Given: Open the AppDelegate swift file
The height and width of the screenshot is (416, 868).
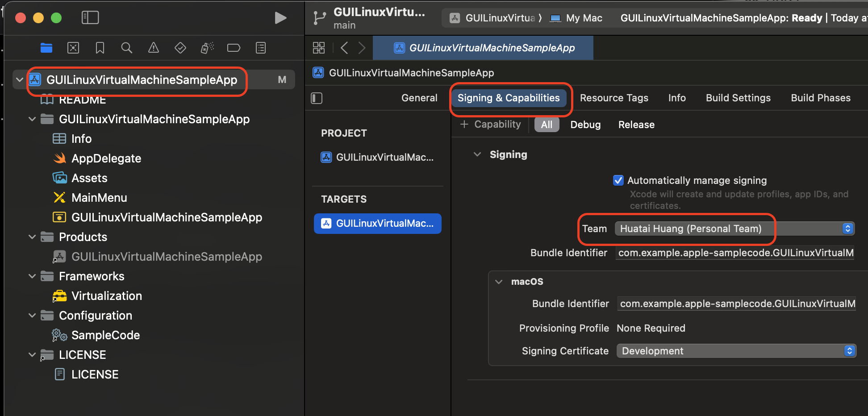Looking at the screenshot, I should (x=106, y=158).
